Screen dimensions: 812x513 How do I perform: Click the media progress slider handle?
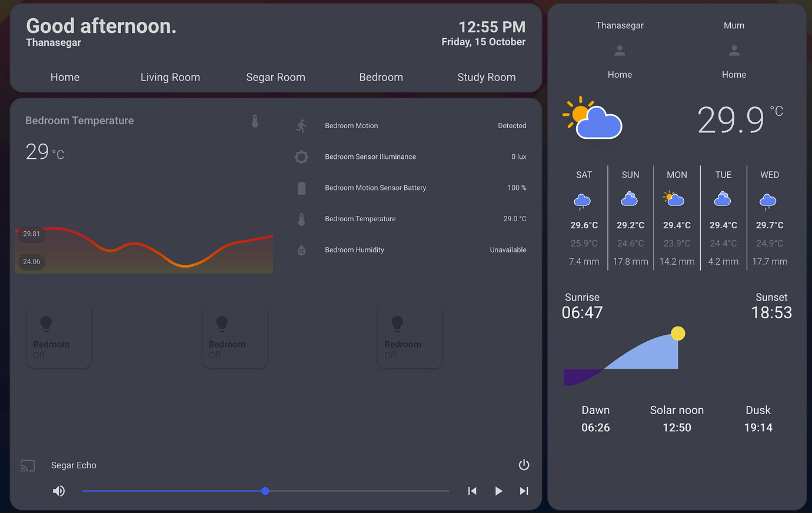tap(265, 491)
